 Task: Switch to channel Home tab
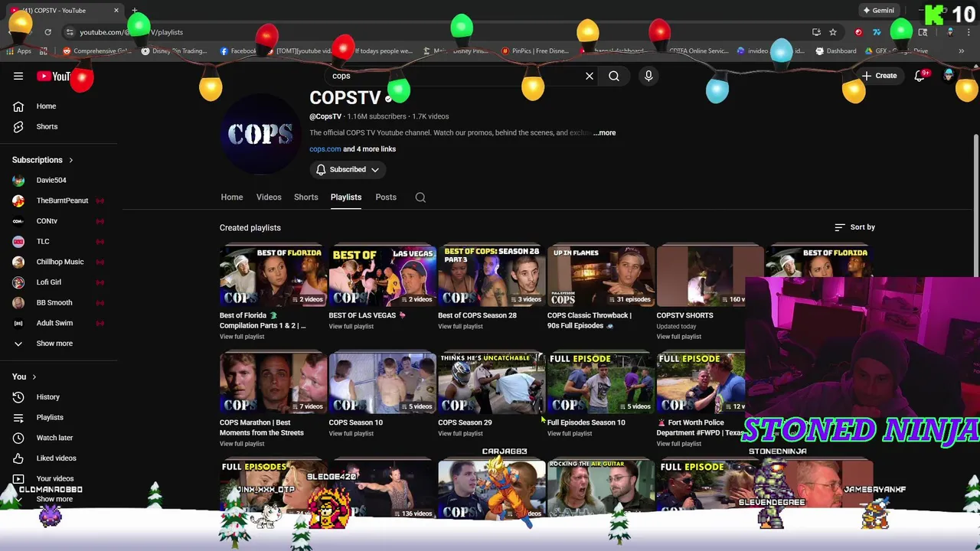pos(232,197)
